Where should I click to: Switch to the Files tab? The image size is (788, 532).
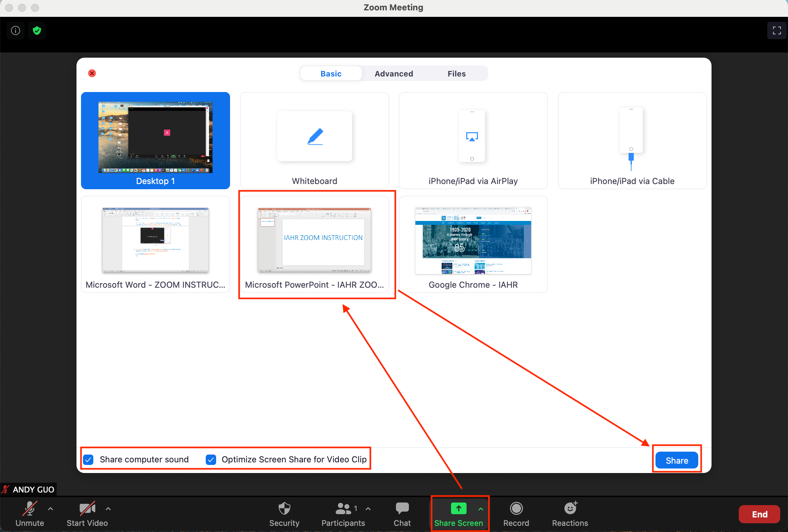(x=457, y=74)
